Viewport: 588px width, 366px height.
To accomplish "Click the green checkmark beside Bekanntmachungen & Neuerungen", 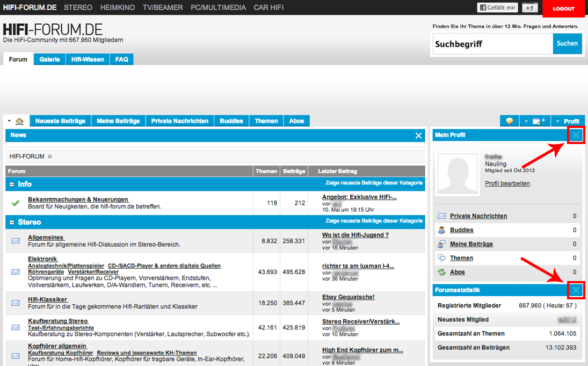I will (16, 203).
